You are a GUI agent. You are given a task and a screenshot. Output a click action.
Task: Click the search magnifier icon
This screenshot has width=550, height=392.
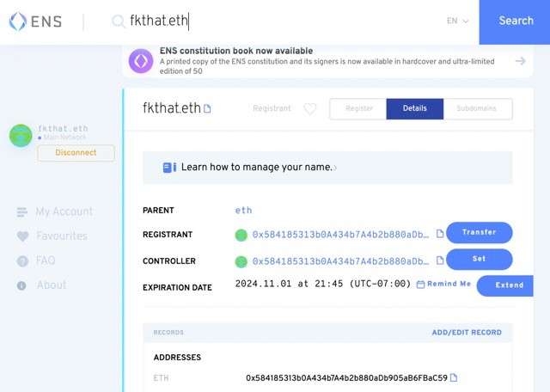point(119,21)
